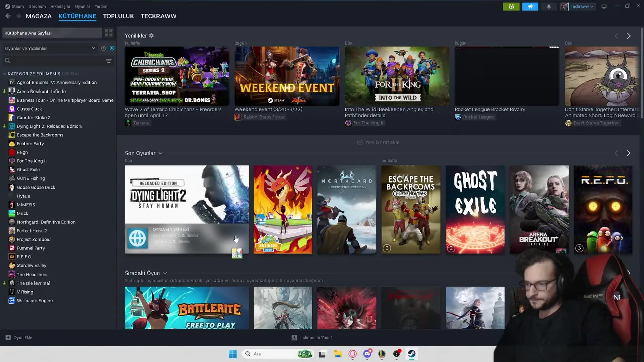The image size is (644, 362).
Task: Click Kütüphane Ana Sayfası button
Action: pyautogui.click(x=51, y=33)
